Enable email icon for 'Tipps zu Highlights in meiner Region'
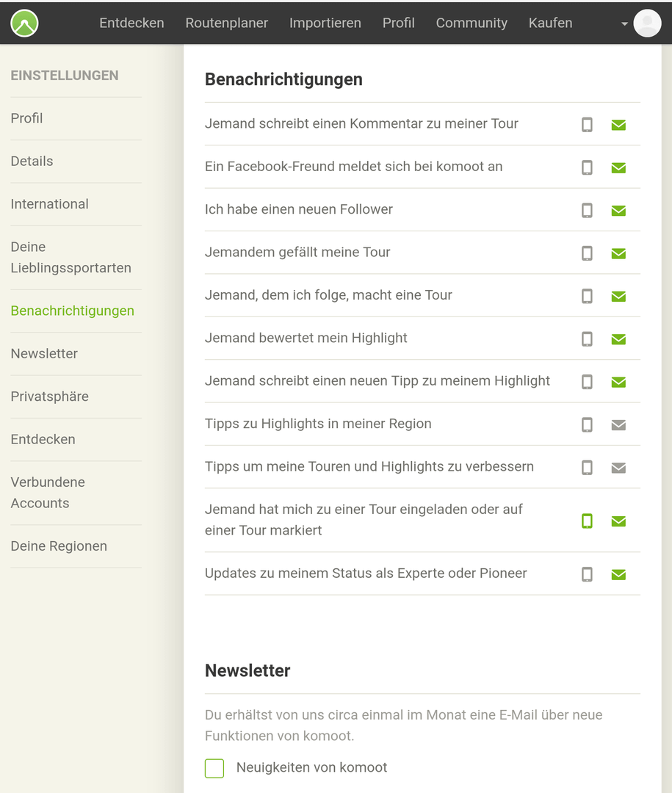Screen dimensions: 672x793 [x=618, y=425]
